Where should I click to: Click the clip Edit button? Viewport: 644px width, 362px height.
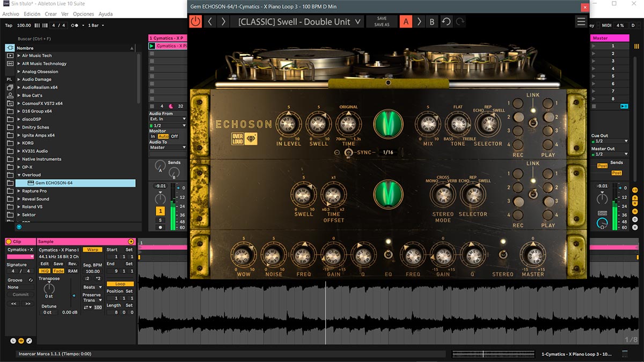point(45,264)
